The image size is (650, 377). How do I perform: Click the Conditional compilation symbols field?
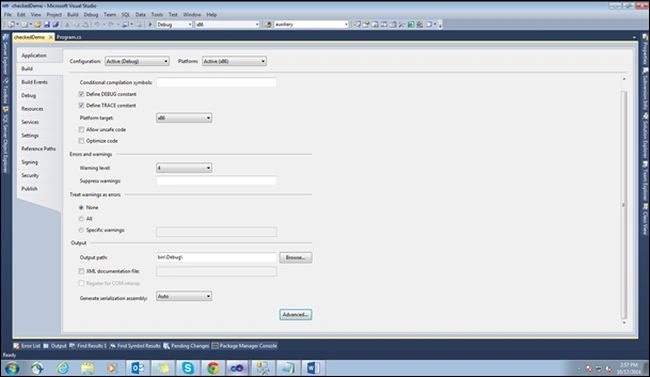click(216, 83)
